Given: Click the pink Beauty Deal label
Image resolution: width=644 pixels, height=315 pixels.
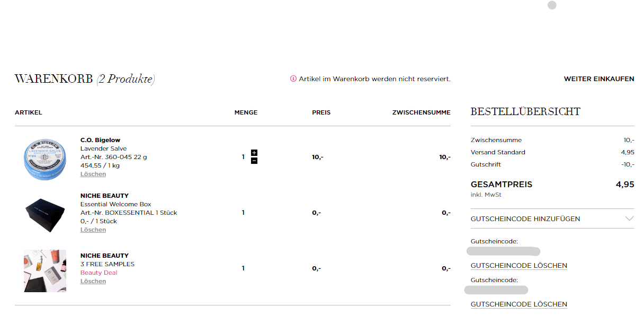Looking at the screenshot, I should point(99,273).
